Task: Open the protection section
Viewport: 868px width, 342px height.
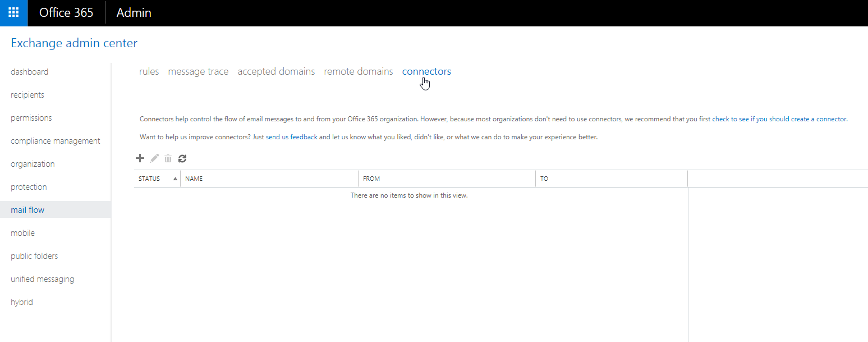Action: pos(29,186)
